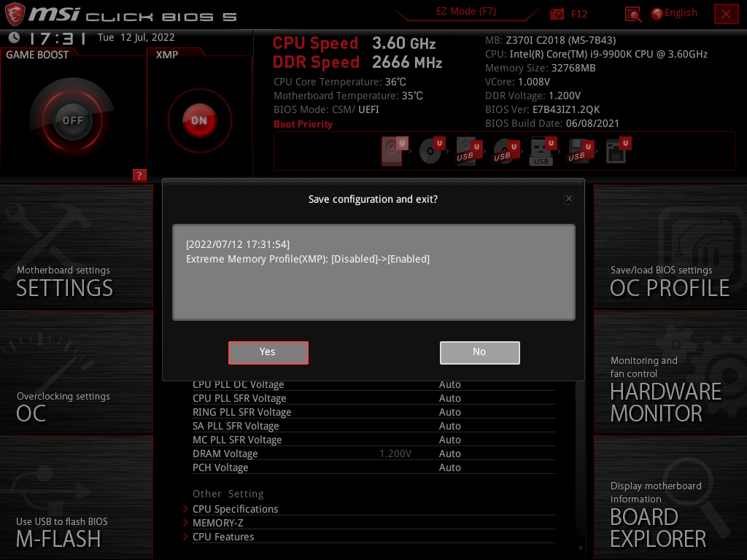Expand the CPU Features entry
Image resolution: width=747 pixels, height=560 pixels.
click(223, 537)
